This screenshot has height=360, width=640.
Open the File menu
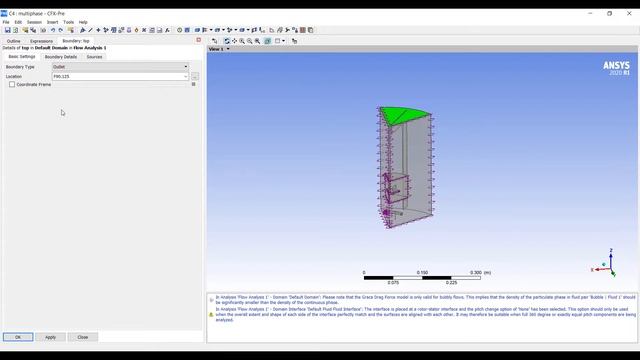tap(6, 22)
